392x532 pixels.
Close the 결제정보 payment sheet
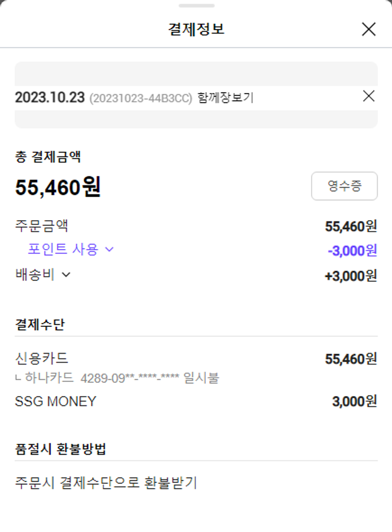pyautogui.click(x=368, y=29)
